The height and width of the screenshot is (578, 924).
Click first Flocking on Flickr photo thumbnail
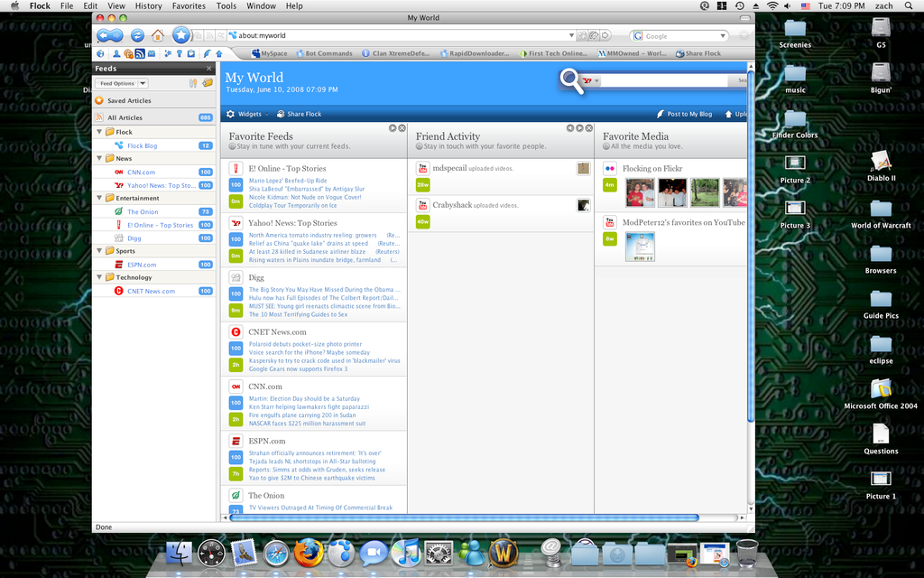tap(640, 192)
